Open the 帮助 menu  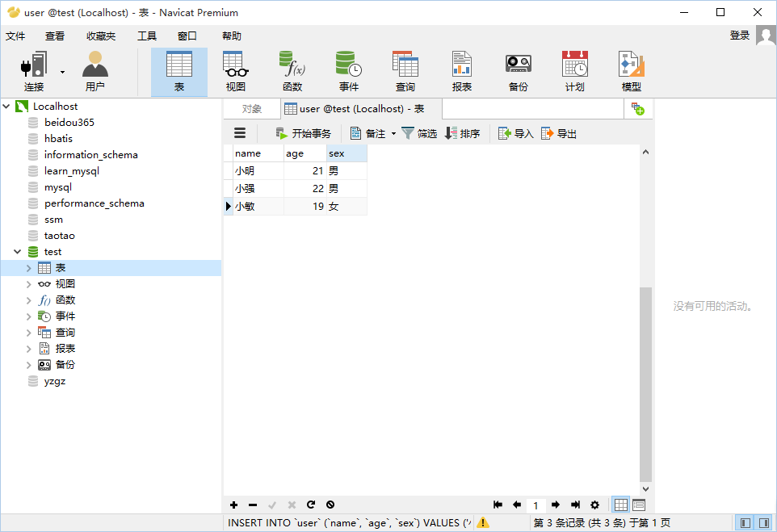(232, 36)
